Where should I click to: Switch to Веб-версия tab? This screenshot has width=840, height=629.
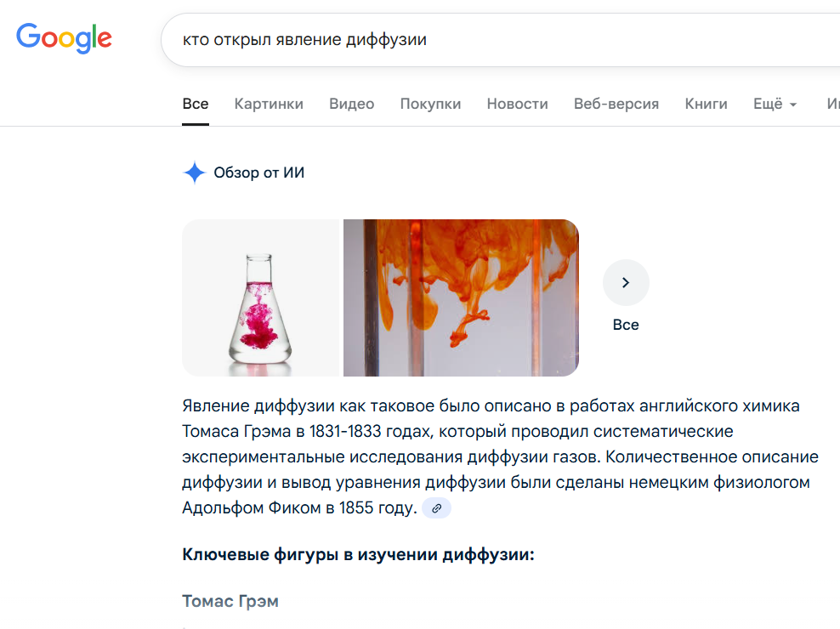(616, 104)
